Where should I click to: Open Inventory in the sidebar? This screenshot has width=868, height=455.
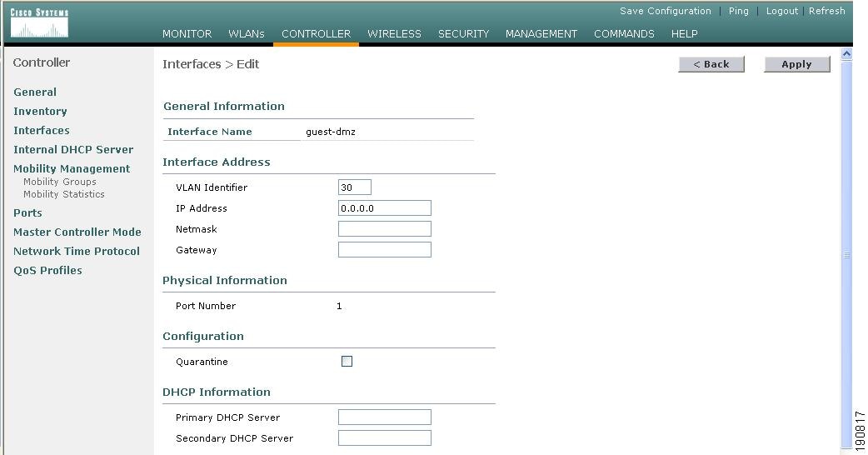coord(41,112)
